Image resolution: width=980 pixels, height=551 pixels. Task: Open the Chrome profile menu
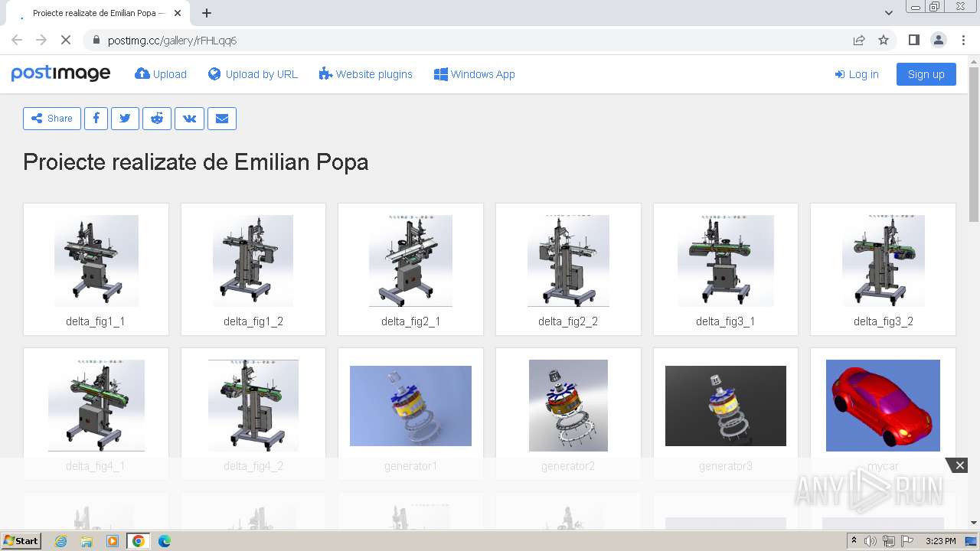(938, 40)
